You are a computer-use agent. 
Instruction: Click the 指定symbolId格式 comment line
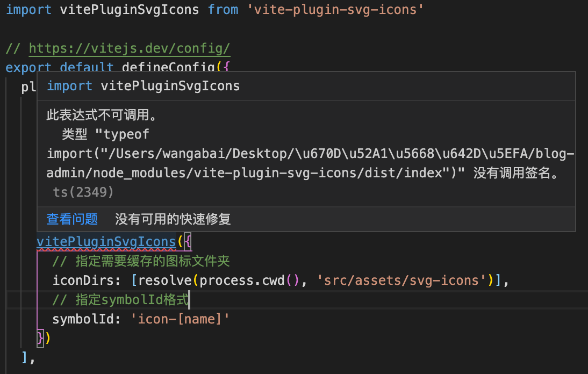click(x=121, y=300)
